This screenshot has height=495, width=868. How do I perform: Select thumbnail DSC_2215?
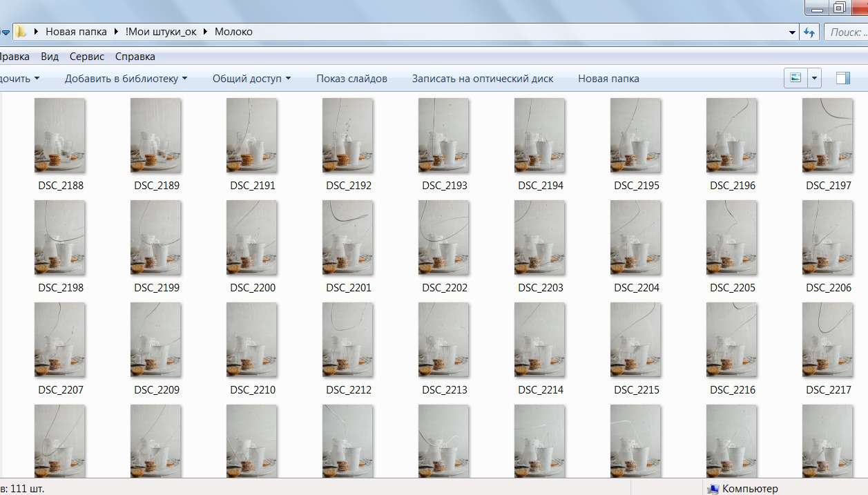636,340
